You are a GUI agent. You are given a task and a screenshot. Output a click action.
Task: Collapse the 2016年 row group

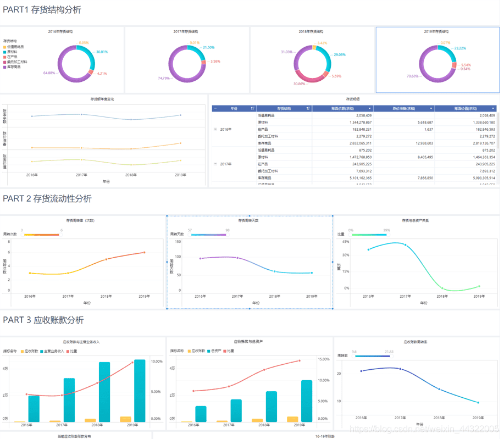[215, 129]
